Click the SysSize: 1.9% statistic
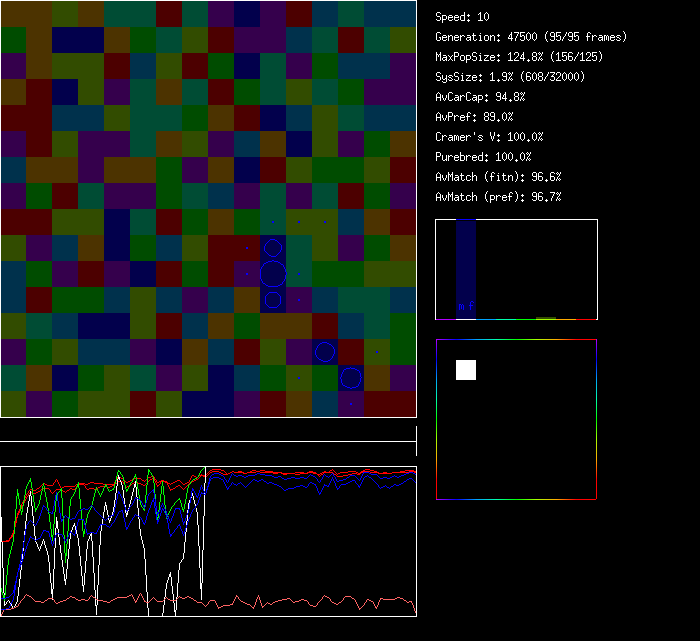The image size is (700, 641). point(510,77)
